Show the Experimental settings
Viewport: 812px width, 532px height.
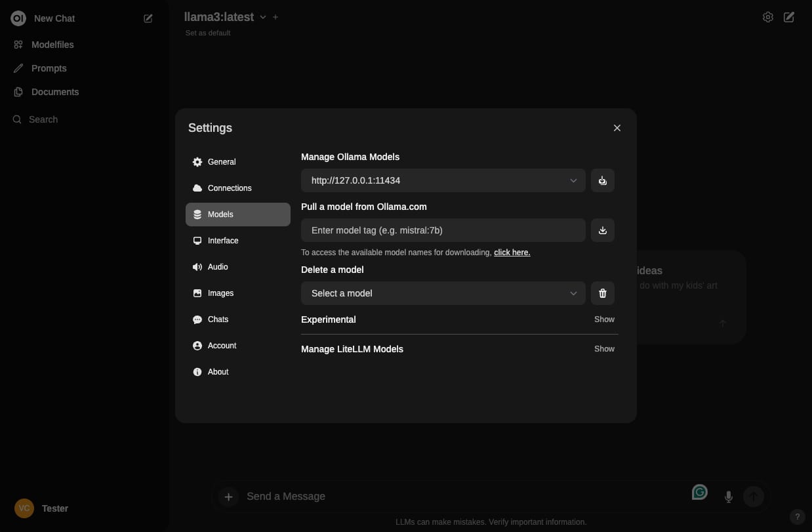[x=604, y=319]
